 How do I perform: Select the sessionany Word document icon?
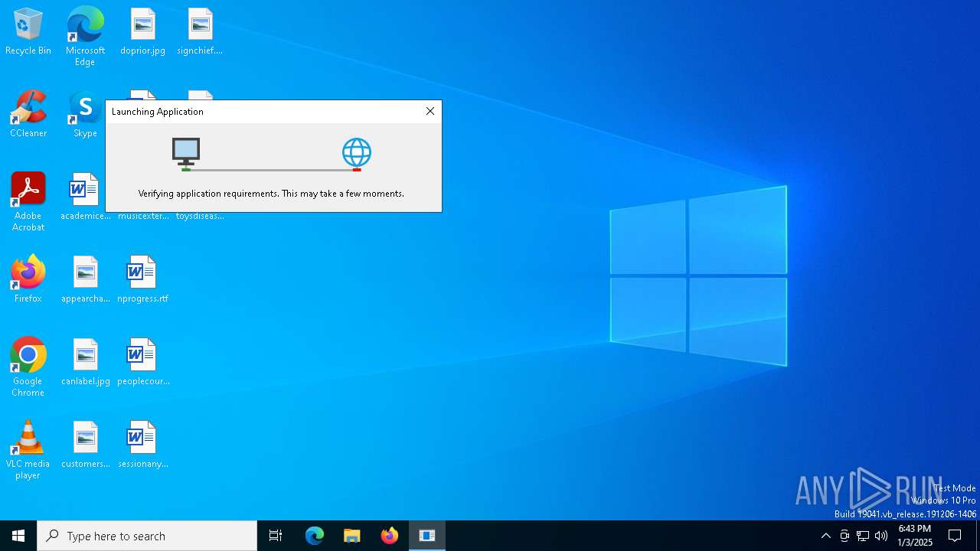[142, 445]
